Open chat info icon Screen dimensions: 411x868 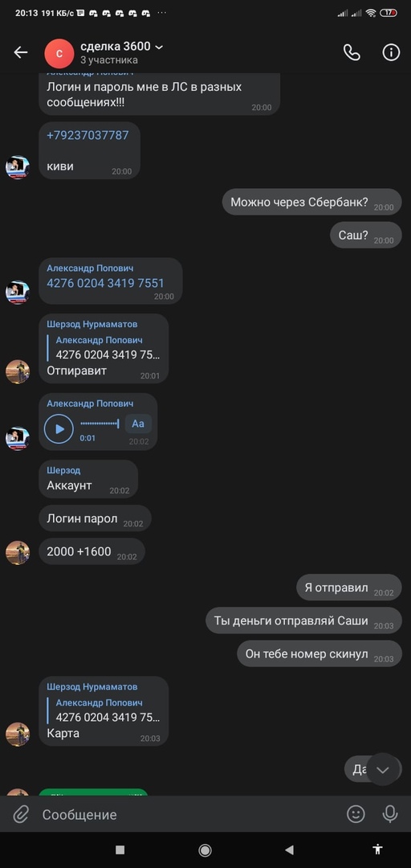[391, 52]
